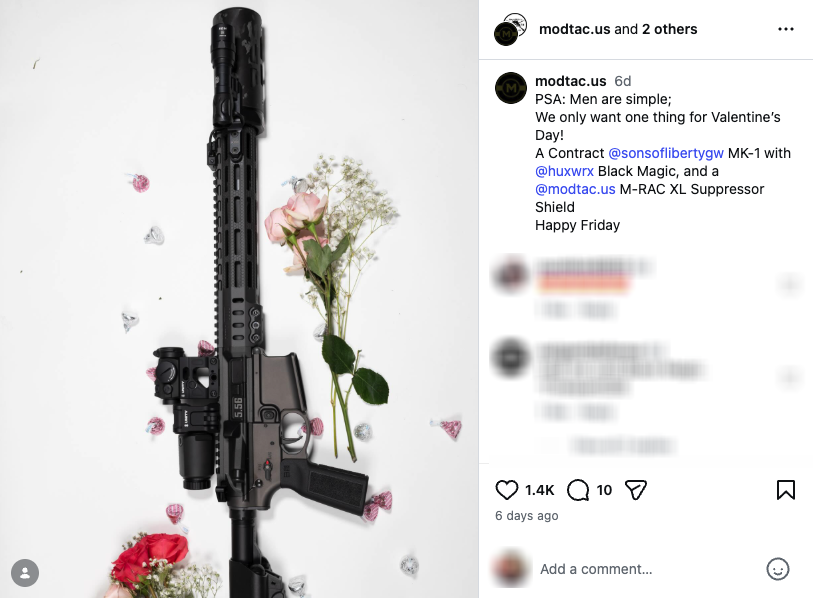Save the post with the bookmark icon
813x598 pixels.
786,490
